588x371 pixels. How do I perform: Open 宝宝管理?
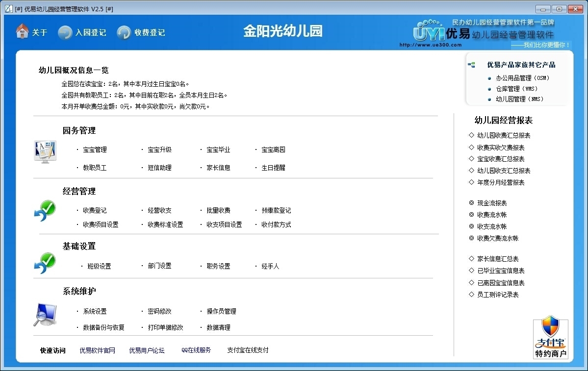(x=95, y=149)
